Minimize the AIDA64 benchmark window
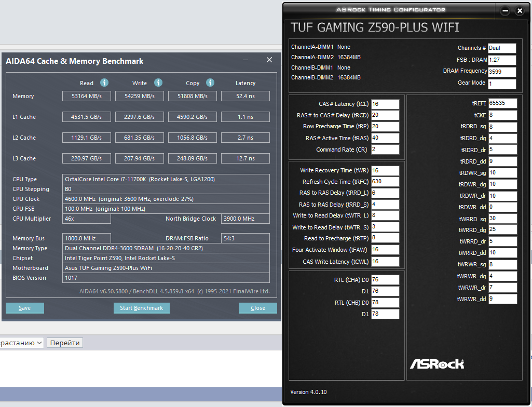This screenshot has width=532, height=407. pos(245,60)
